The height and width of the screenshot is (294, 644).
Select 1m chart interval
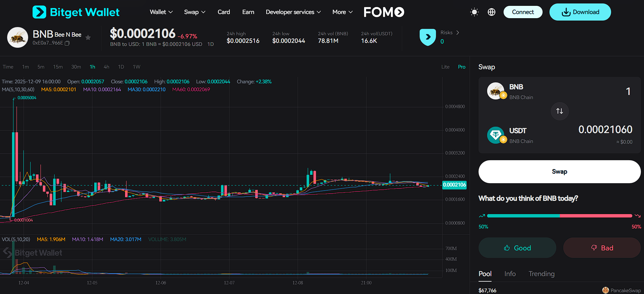25,67
